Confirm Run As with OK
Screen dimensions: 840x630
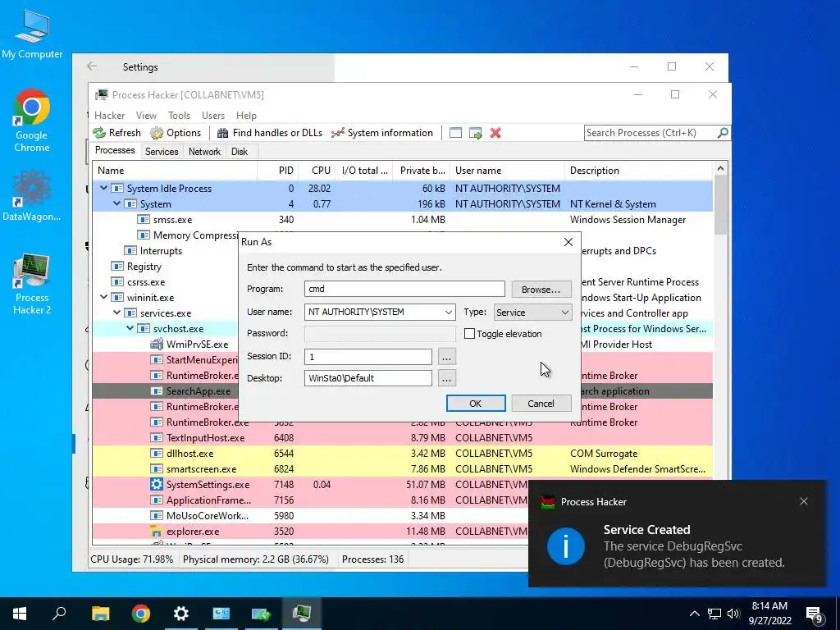point(475,404)
